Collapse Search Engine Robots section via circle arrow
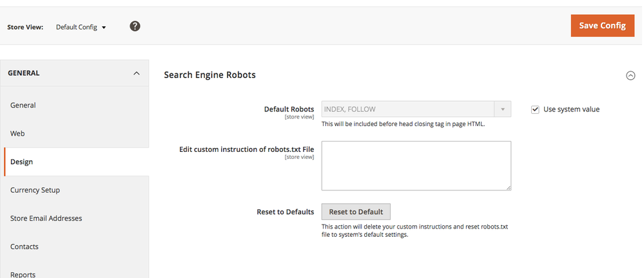Viewport: 644px width, 278px height. (630, 75)
